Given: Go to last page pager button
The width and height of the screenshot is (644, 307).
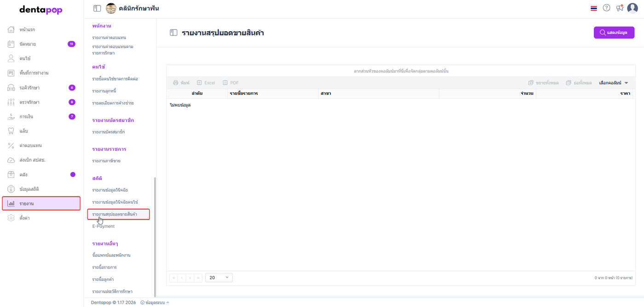Looking at the screenshot, I should [x=198, y=278].
